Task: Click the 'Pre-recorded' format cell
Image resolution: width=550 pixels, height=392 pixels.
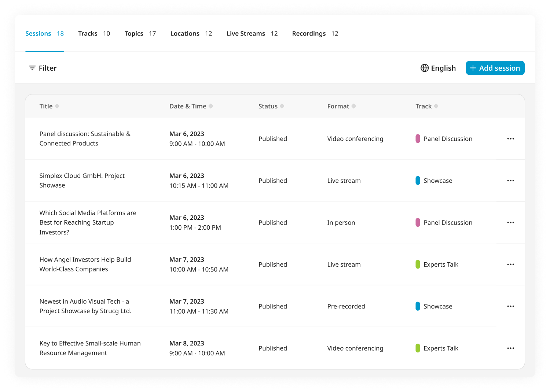Action: (346, 306)
